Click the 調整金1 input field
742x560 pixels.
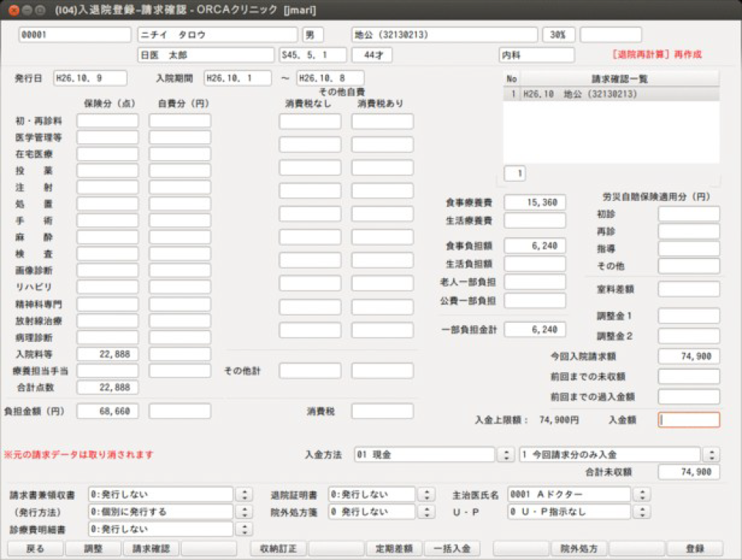(x=689, y=316)
